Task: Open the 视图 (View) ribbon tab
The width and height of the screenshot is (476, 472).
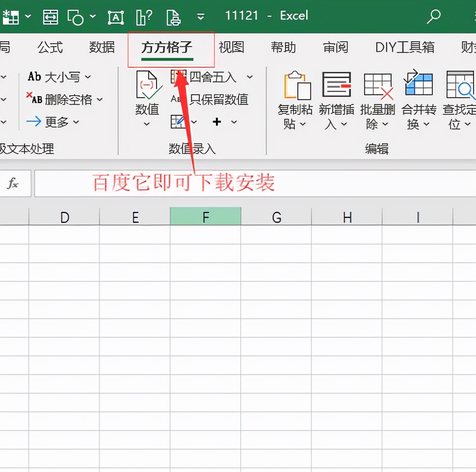Action: click(x=231, y=48)
